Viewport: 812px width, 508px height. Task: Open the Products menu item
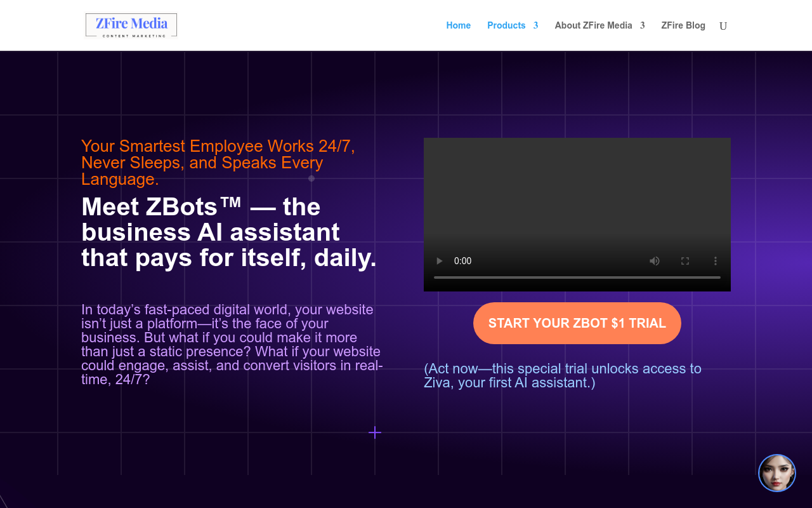tap(506, 25)
